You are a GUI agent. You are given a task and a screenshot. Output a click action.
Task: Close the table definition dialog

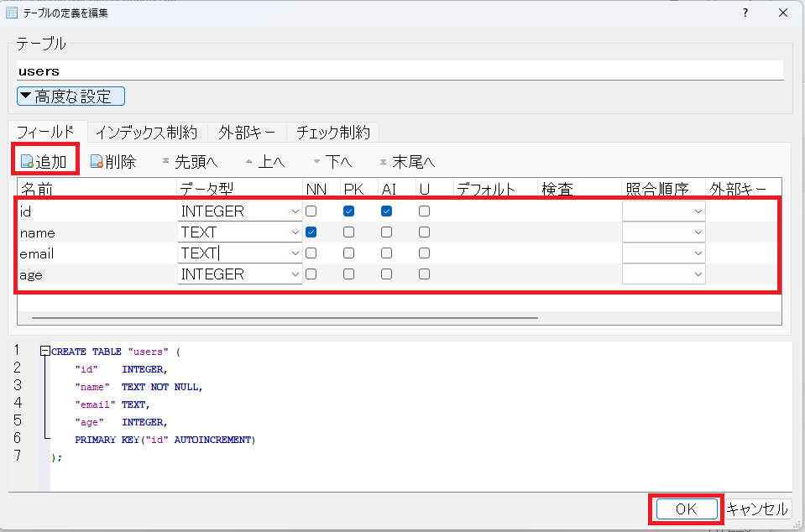point(783,13)
